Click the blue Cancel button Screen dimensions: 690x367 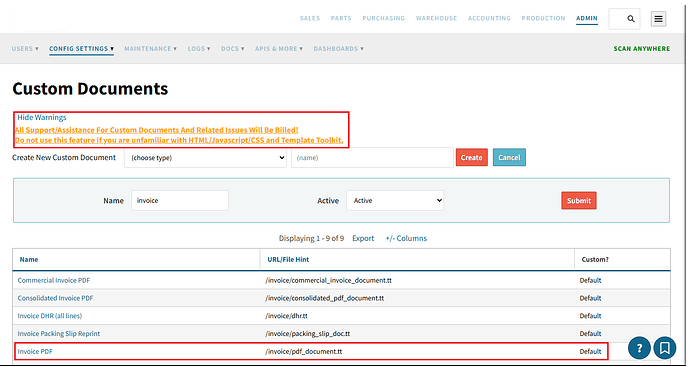(509, 158)
